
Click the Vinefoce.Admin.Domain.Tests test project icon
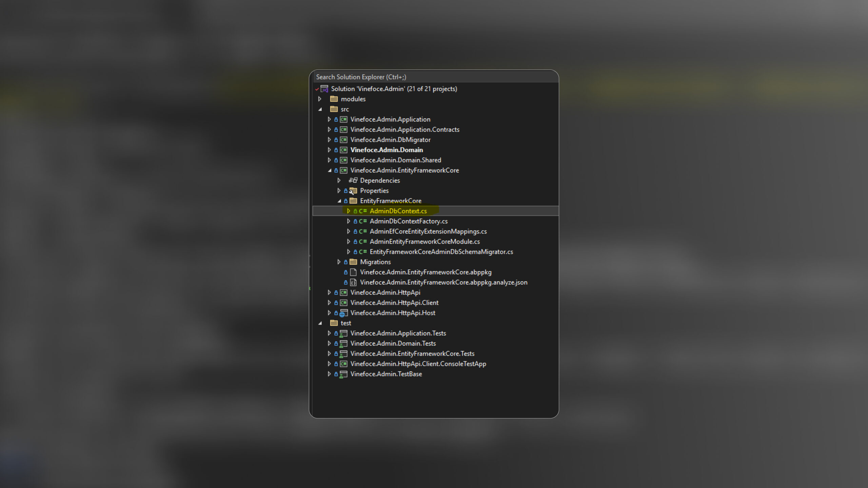coord(344,344)
